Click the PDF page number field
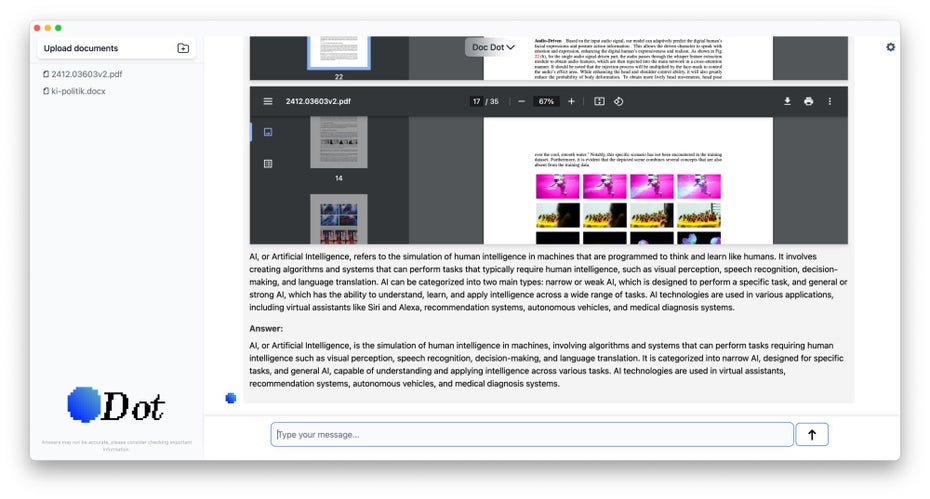 [476, 101]
